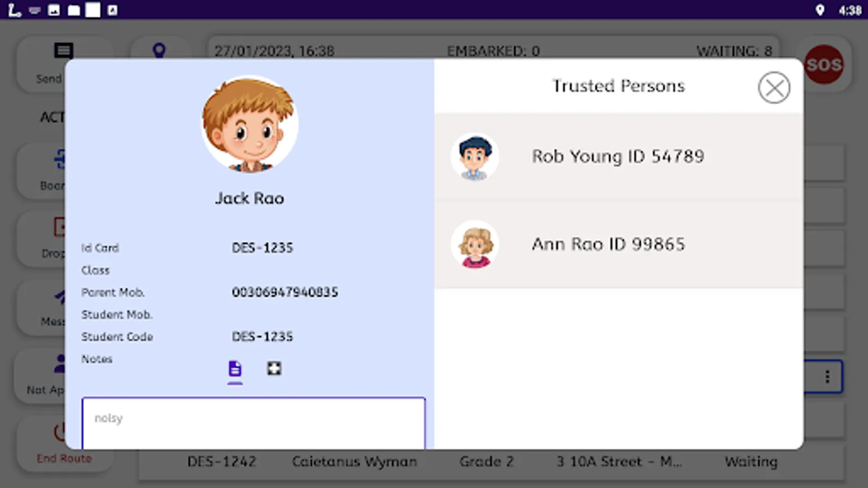Image resolution: width=868 pixels, height=488 pixels.
Task: Click Rob Young's avatar picture
Action: click(x=475, y=157)
